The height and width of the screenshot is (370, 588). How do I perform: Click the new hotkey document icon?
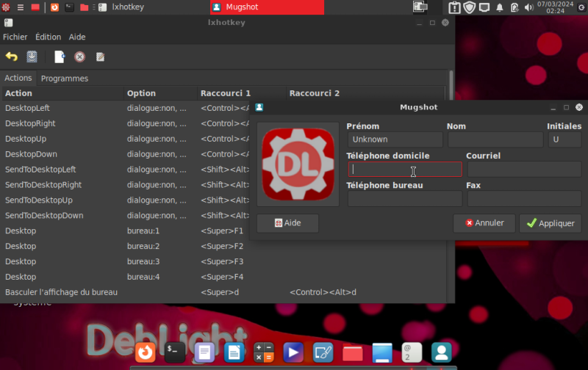[60, 57]
